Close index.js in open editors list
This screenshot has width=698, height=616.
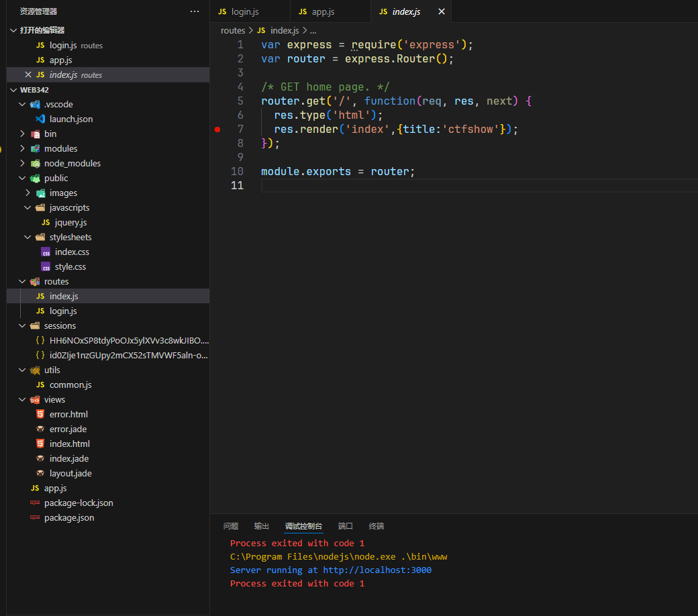[x=28, y=74]
